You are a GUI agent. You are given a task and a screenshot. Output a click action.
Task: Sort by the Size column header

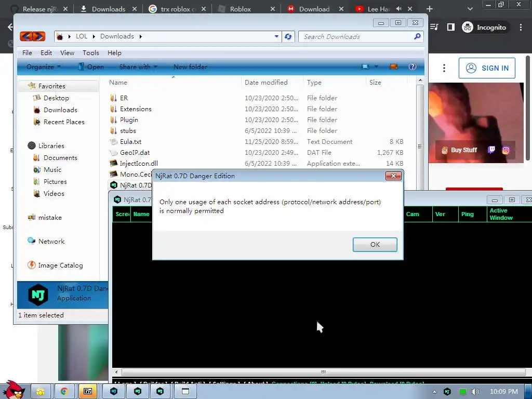pos(375,83)
